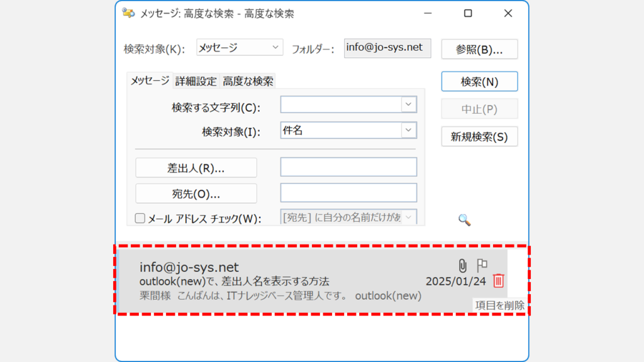644x362 pixels.
Task: Enable the メール アドレス チェック(W) checkbox
Action: click(140, 218)
